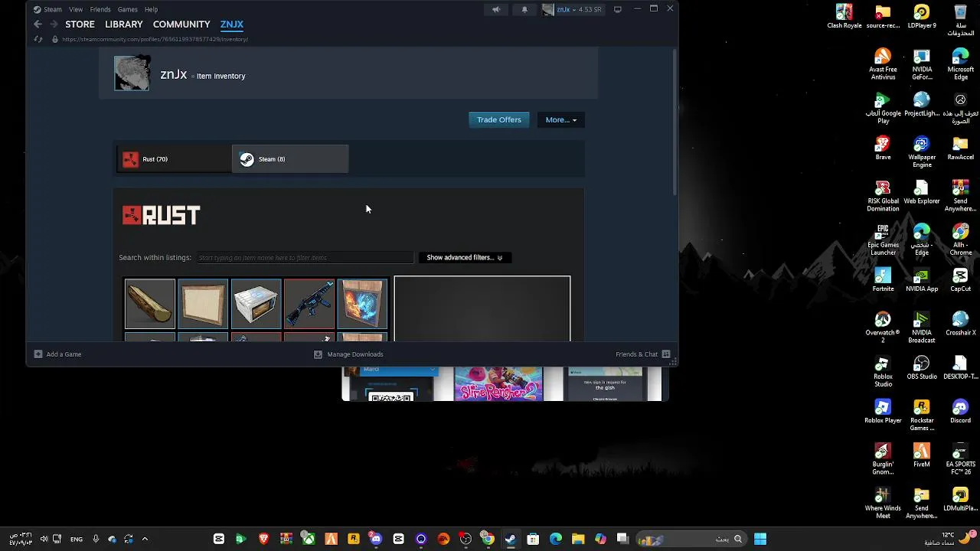Open Steam notifications bell
Viewport: 980px width, 551px height.
click(x=524, y=9)
